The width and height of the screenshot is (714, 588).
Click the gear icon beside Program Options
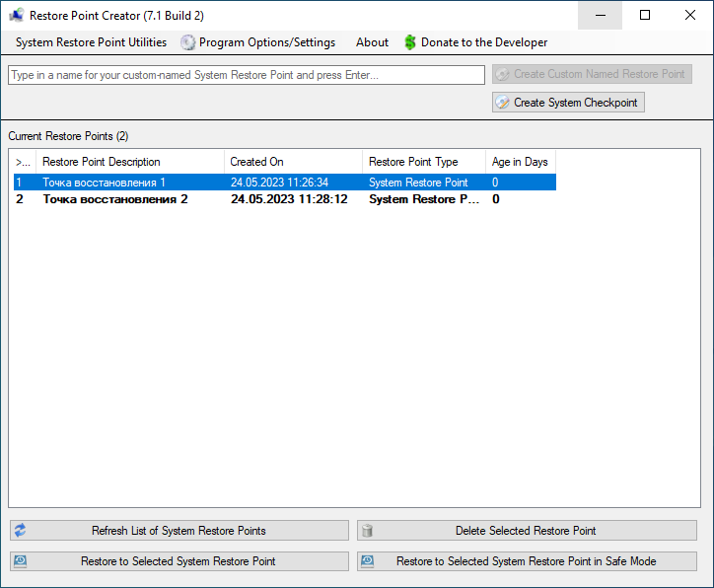187,42
